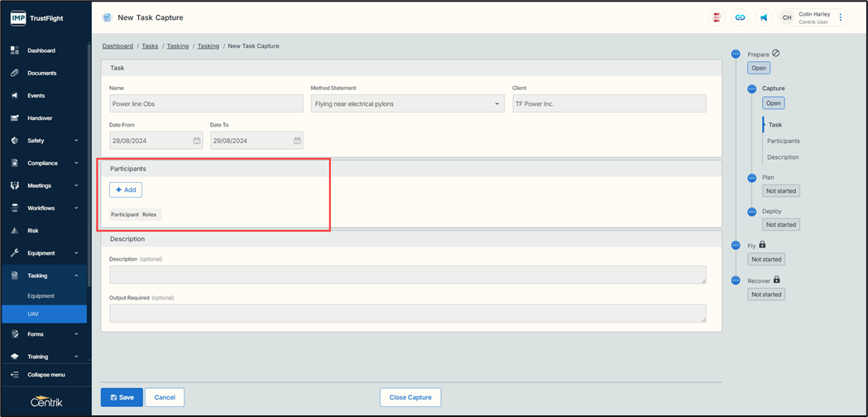Jump to Participants step in progress panel
The width and height of the screenshot is (868, 417).
783,141
